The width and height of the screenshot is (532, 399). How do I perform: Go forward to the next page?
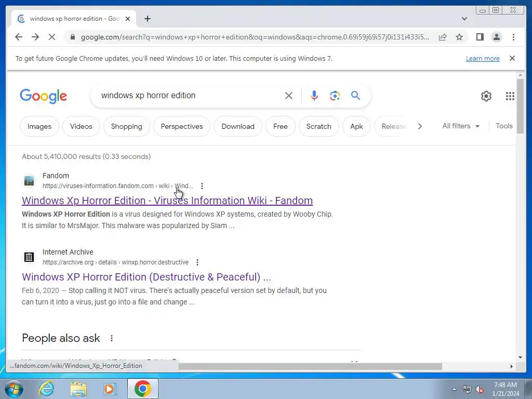pos(35,37)
